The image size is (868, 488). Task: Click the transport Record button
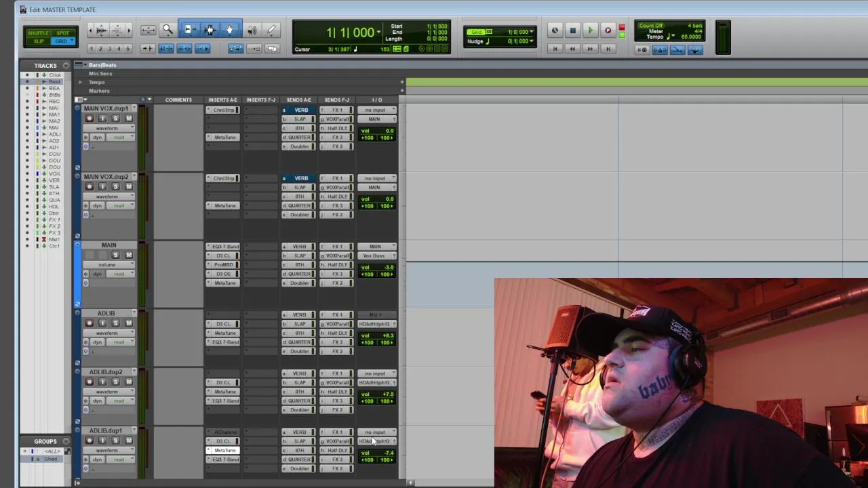[x=608, y=30]
